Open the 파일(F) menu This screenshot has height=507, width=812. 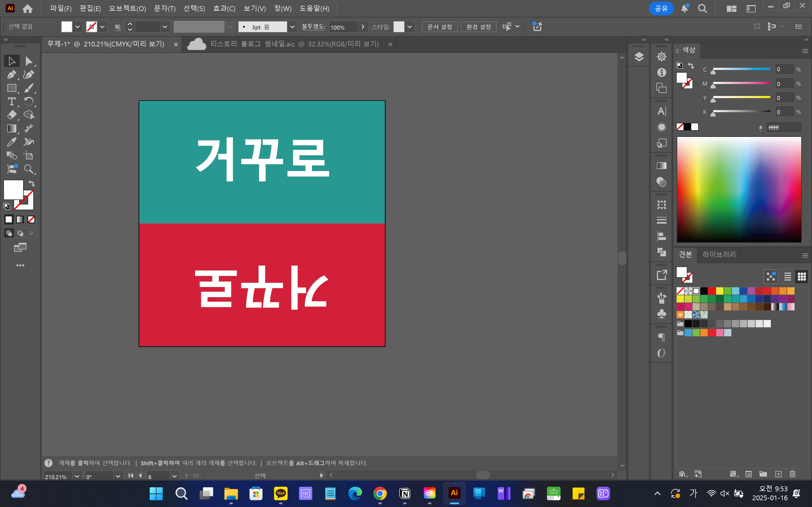click(60, 8)
